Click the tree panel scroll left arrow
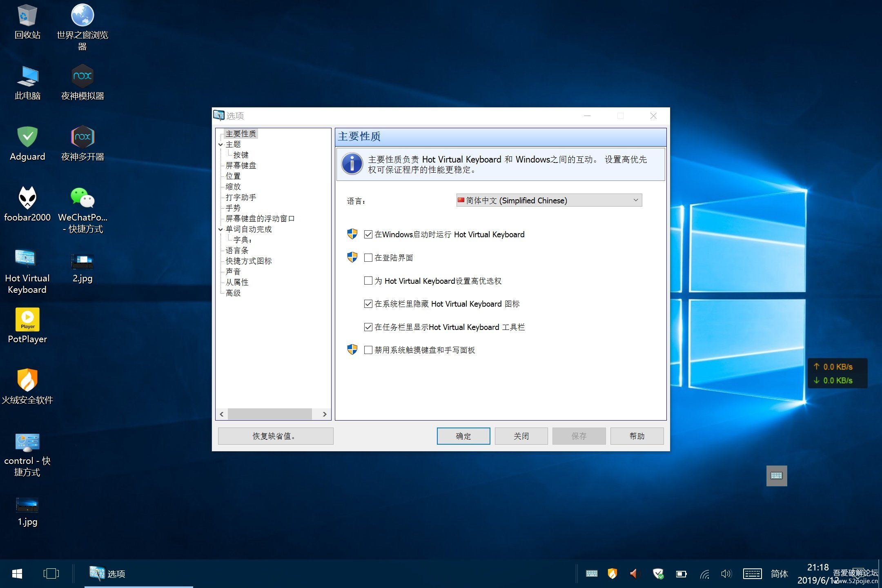882x588 pixels. pyautogui.click(x=222, y=414)
